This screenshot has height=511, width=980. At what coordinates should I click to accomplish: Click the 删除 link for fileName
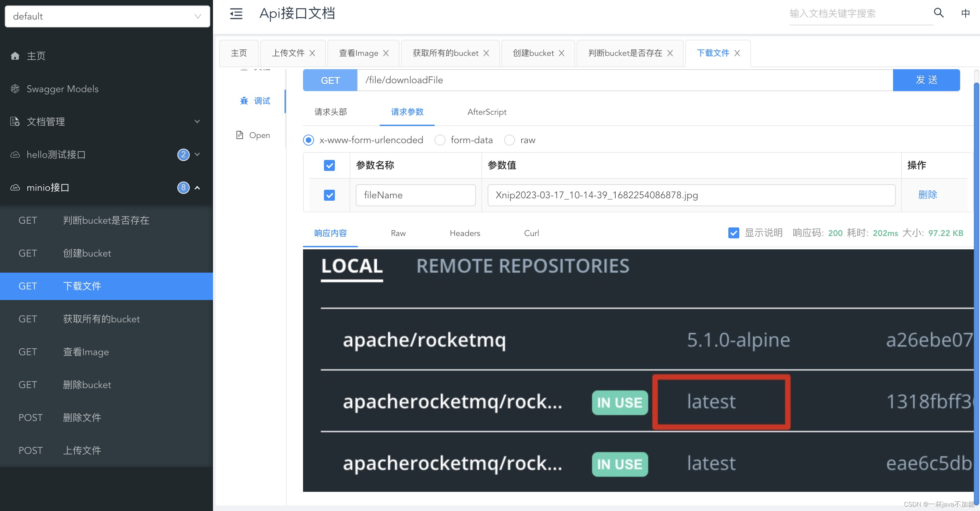928,195
